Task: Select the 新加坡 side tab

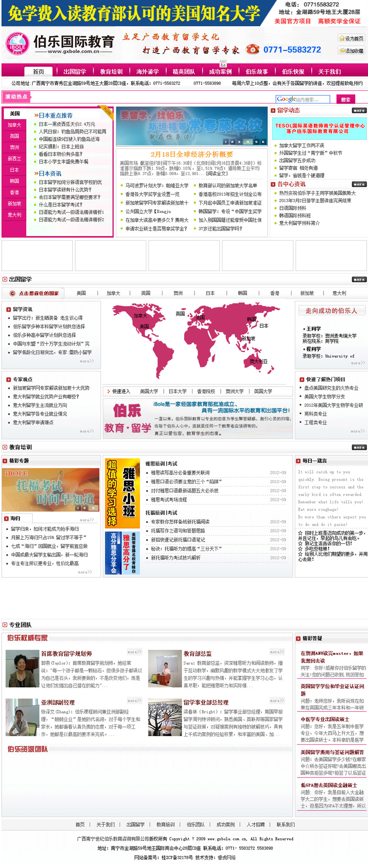Action: tap(14, 204)
